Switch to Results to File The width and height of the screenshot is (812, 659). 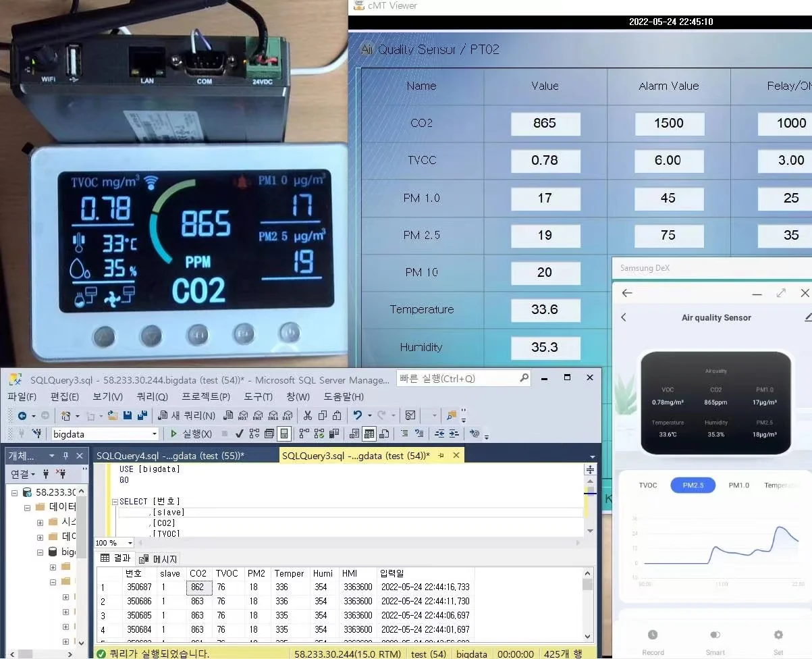coord(384,433)
